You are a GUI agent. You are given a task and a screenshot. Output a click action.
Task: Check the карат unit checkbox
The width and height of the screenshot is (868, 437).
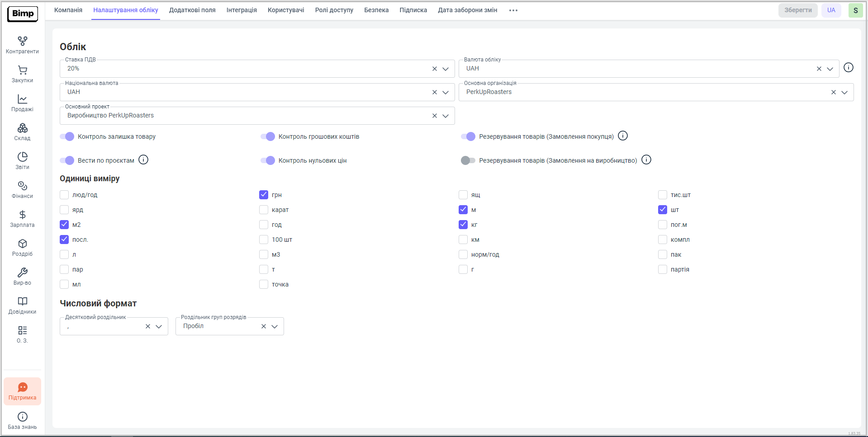point(264,210)
